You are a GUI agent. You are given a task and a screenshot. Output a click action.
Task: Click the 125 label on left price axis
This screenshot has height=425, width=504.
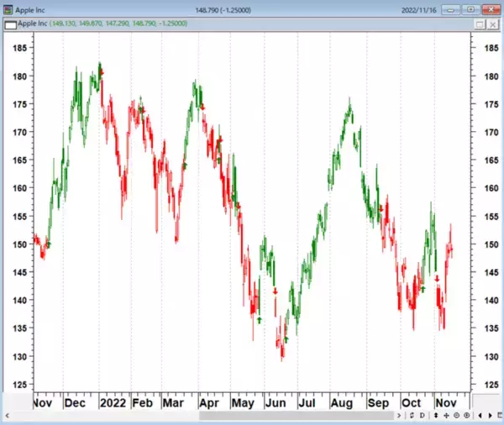click(20, 385)
